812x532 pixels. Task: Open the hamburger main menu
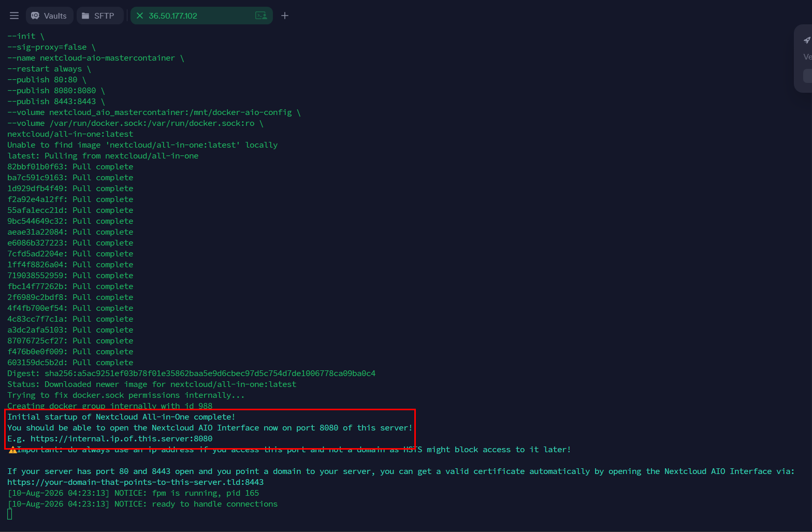[14, 16]
